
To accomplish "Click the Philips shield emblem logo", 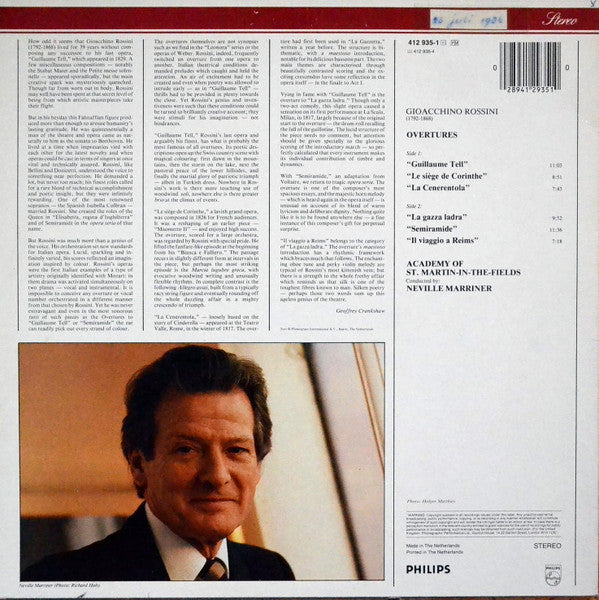I will (553, 574).
